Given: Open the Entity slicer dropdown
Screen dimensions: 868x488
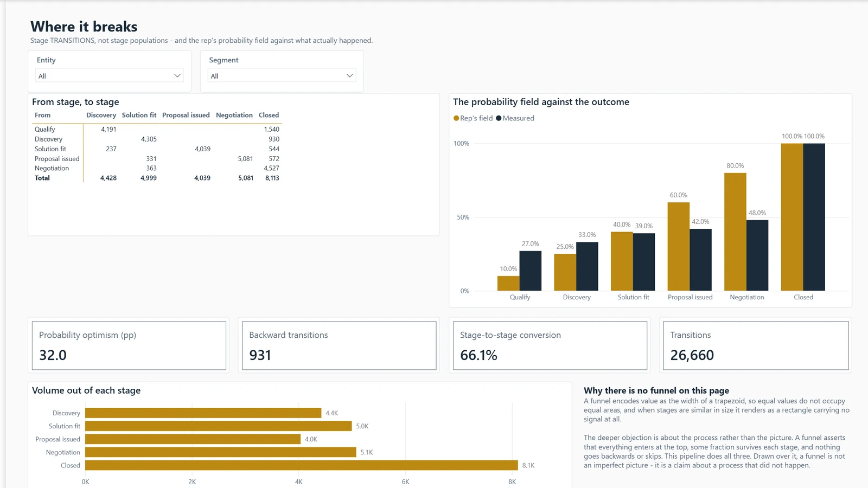Looking at the screenshot, I should click(x=110, y=76).
